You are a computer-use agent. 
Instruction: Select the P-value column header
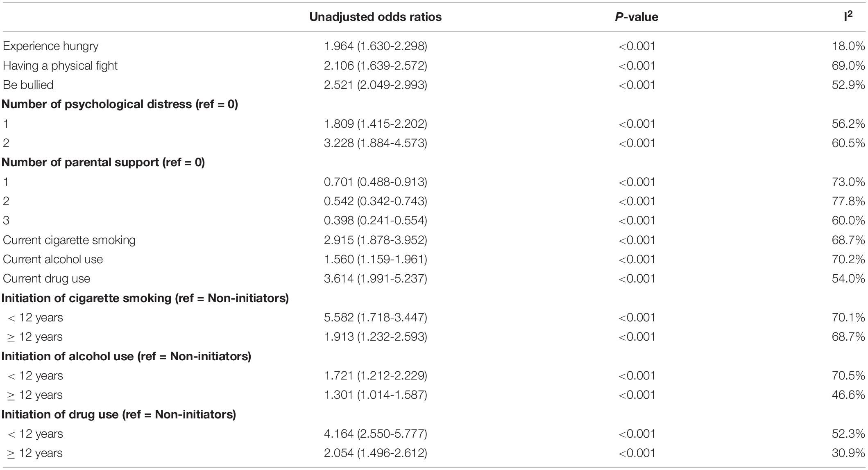637,17
